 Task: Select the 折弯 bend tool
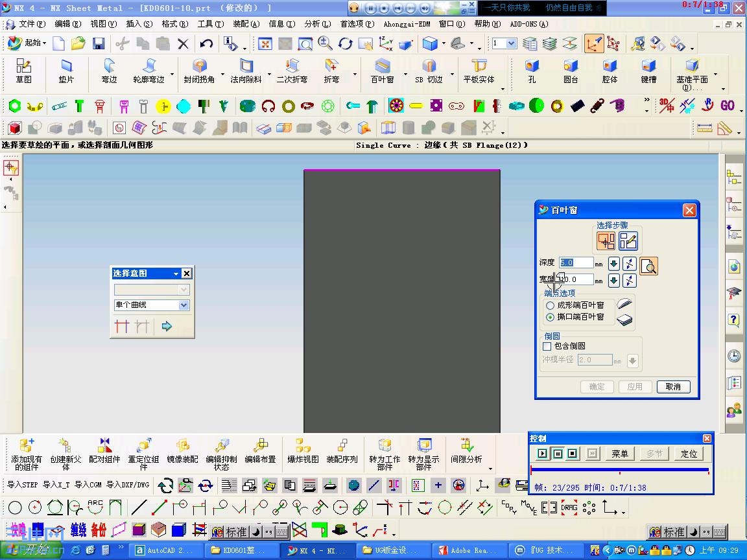click(331, 72)
